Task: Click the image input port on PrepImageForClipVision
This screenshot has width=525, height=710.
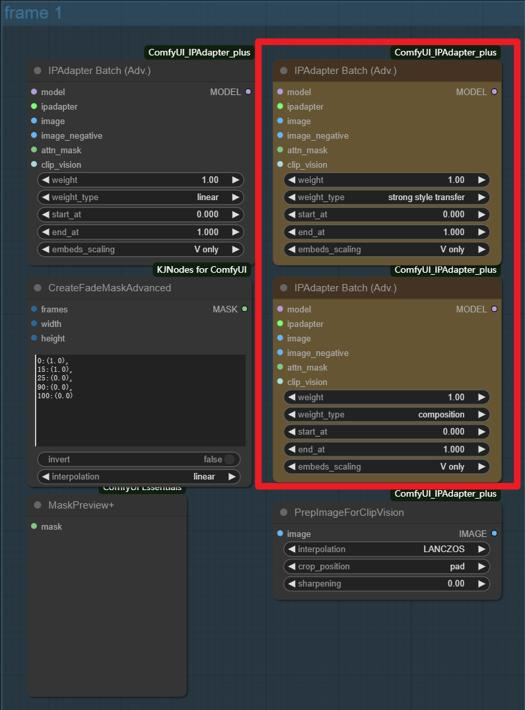Action: pos(280,533)
